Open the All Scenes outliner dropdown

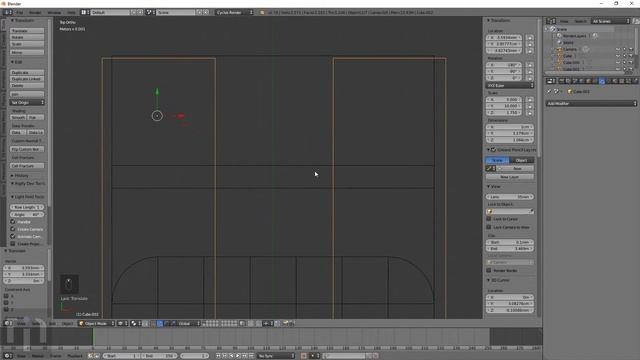(x=611, y=21)
